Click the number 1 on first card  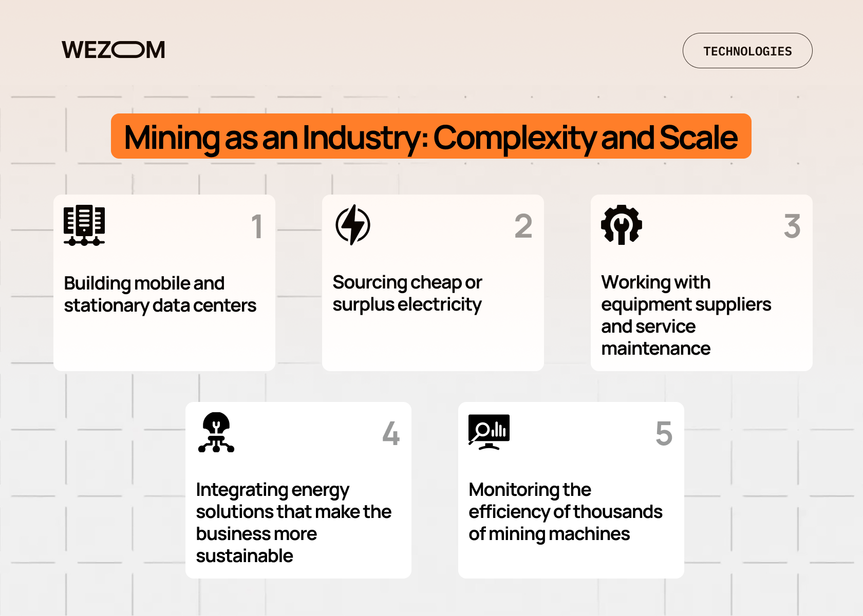pos(257,226)
